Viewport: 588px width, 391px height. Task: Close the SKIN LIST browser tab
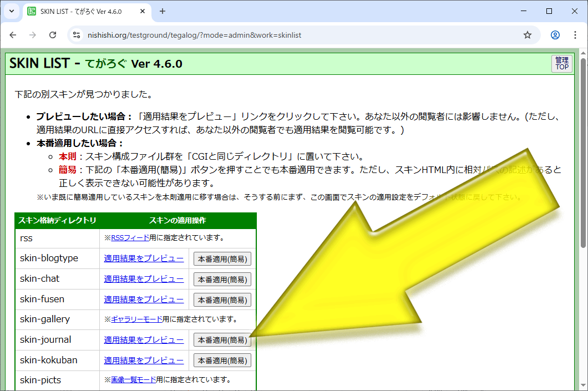click(143, 11)
